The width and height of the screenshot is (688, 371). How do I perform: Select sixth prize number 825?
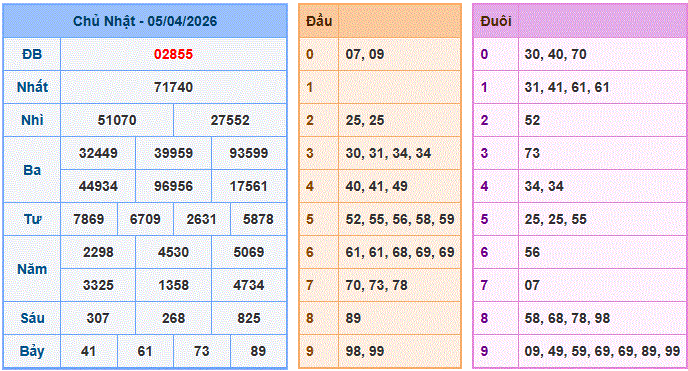(249, 318)
